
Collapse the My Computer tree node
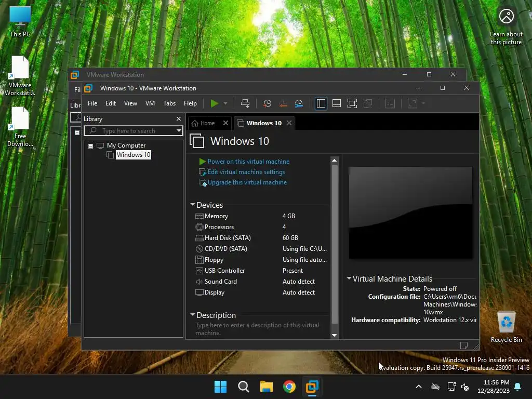(90, 146)
